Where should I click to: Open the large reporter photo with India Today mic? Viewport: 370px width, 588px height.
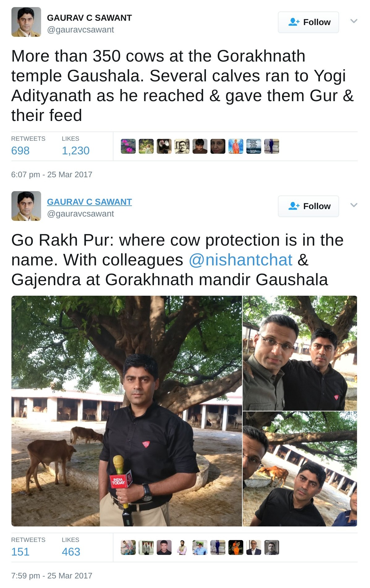pyautogui.click(x=127, y=411)
